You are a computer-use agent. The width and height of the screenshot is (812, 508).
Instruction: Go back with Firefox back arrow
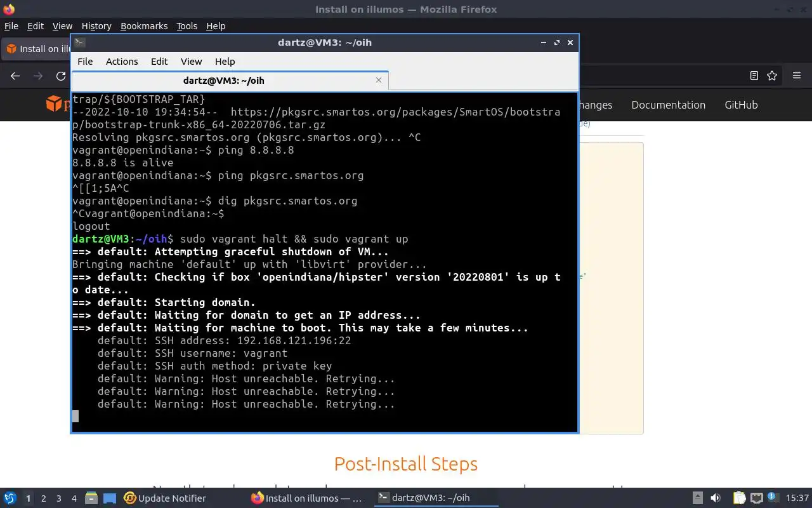click(x=15, y=76)
